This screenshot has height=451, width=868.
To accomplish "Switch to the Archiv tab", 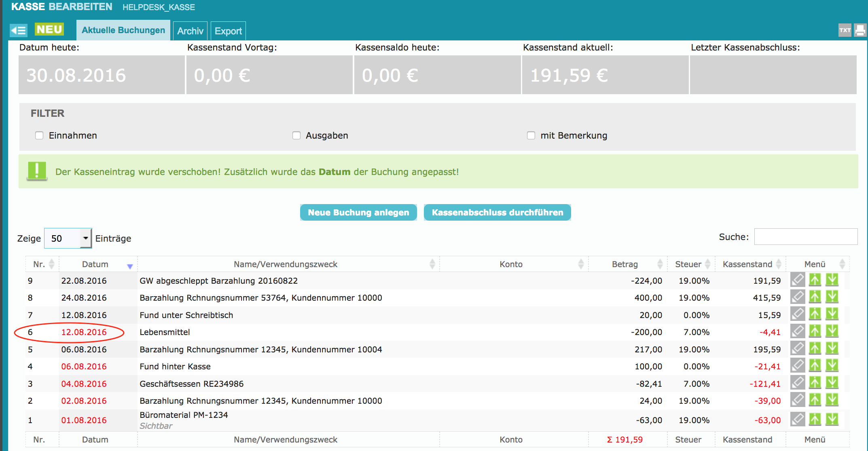I will (x=190, y=31).
